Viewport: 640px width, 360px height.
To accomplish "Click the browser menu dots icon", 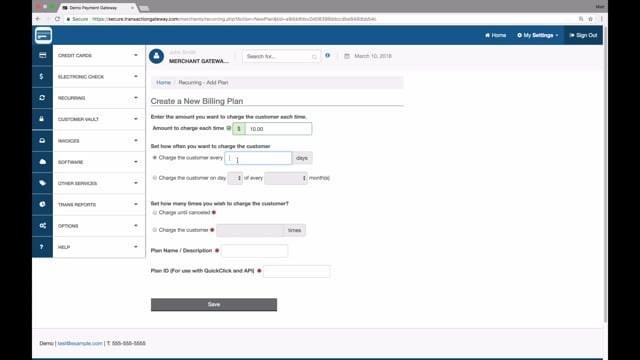I will click(601, 19).
